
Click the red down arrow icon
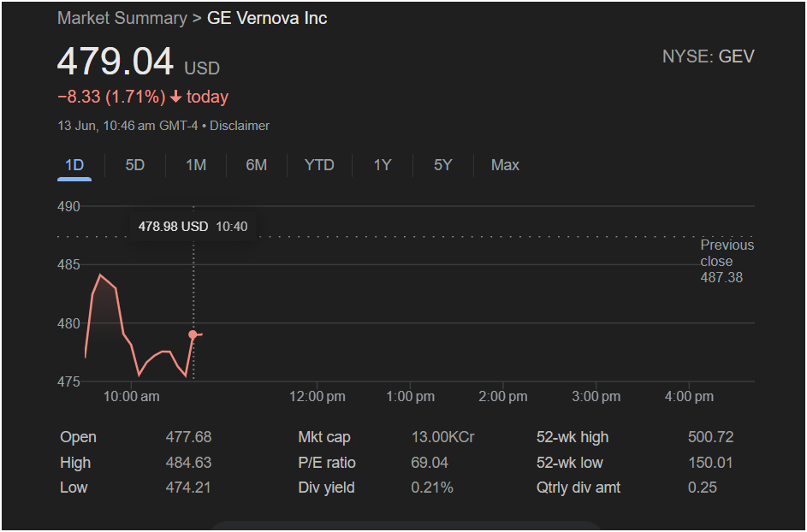point(175,97)
